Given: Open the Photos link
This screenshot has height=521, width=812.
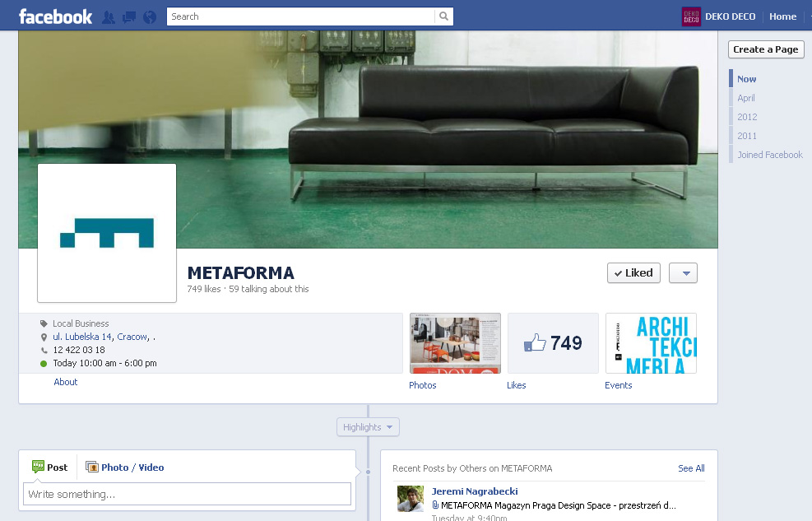Looking at the screenshot, I should (x=423, y=385).
